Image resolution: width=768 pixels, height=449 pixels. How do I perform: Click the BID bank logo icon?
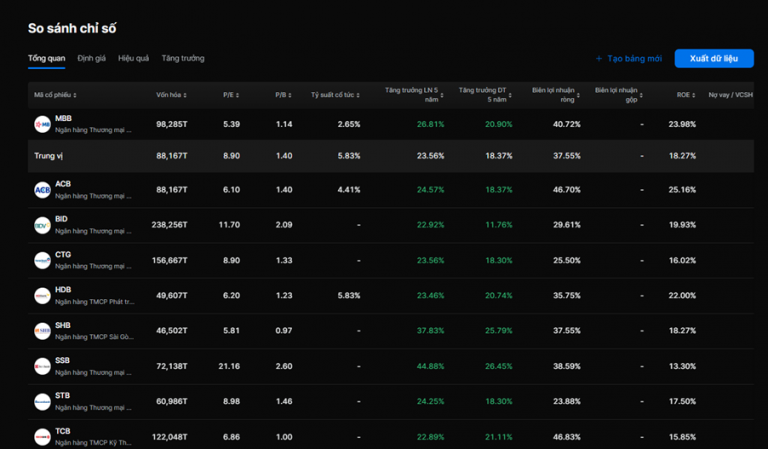coord(42,225)
